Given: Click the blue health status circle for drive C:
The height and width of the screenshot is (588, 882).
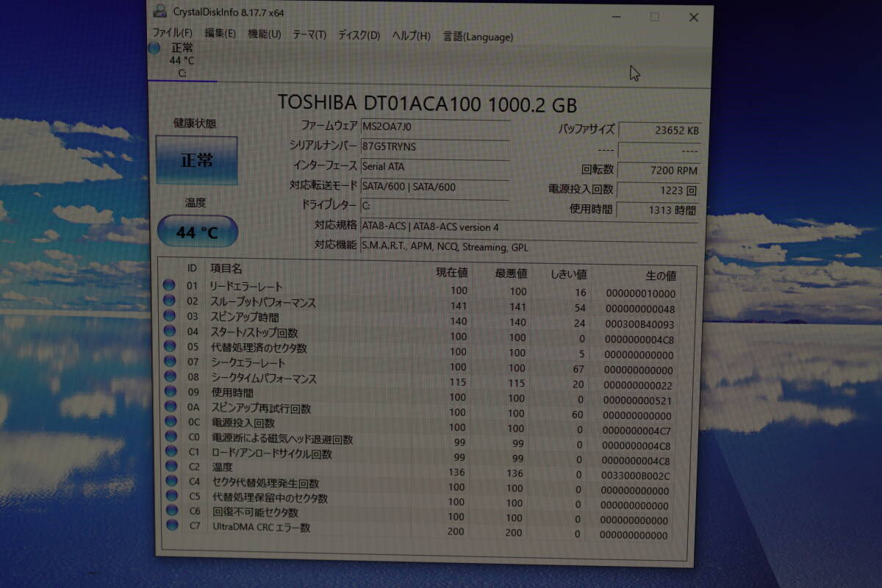Looking at the screenshot, I should pos(154,49).
